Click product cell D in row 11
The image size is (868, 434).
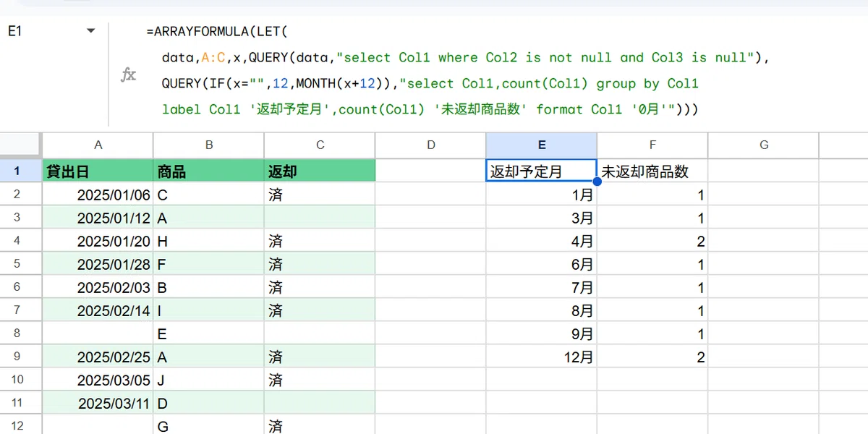click(x=209, y=403)
